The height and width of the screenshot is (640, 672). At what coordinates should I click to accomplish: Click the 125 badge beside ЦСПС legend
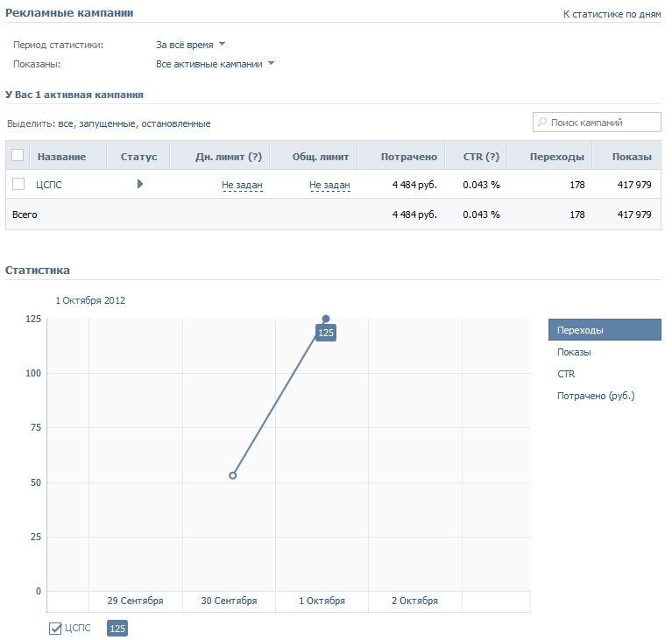coord(117,629)
